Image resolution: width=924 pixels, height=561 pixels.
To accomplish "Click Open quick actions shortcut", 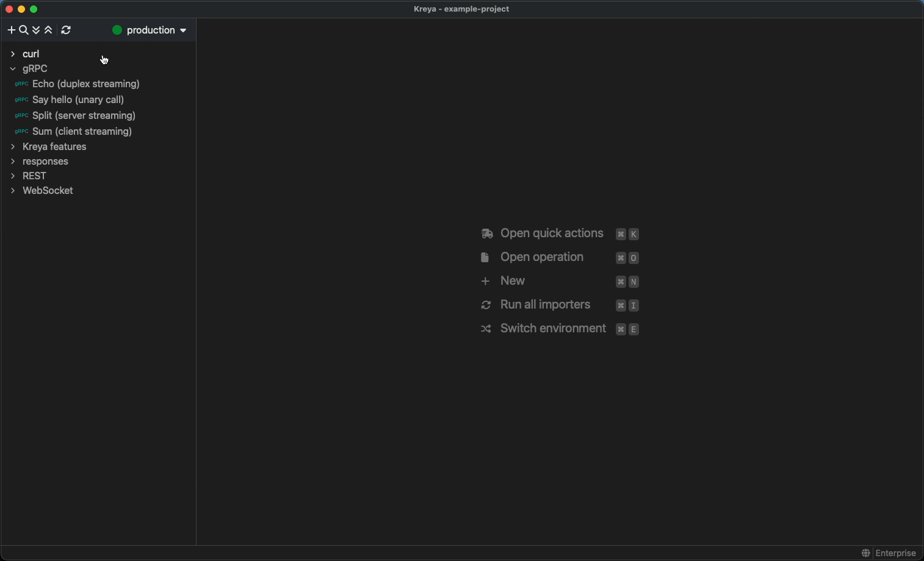I will click(x=552, y=234).
